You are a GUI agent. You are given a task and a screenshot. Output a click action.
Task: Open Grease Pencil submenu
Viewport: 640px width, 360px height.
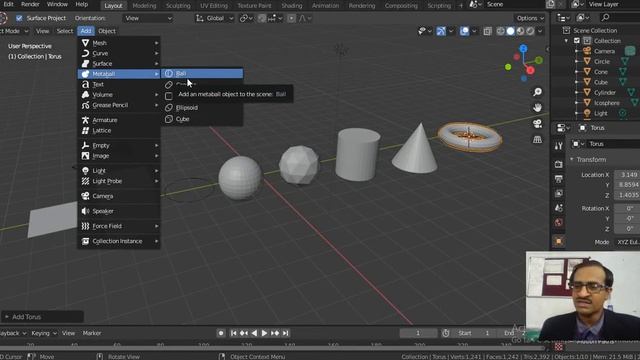pos(119,105)
